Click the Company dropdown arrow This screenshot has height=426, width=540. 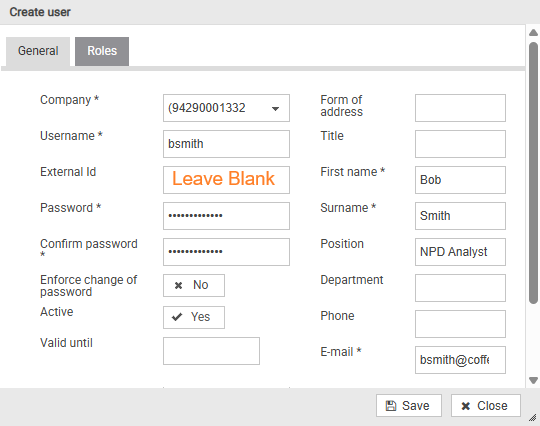[275, 109]
